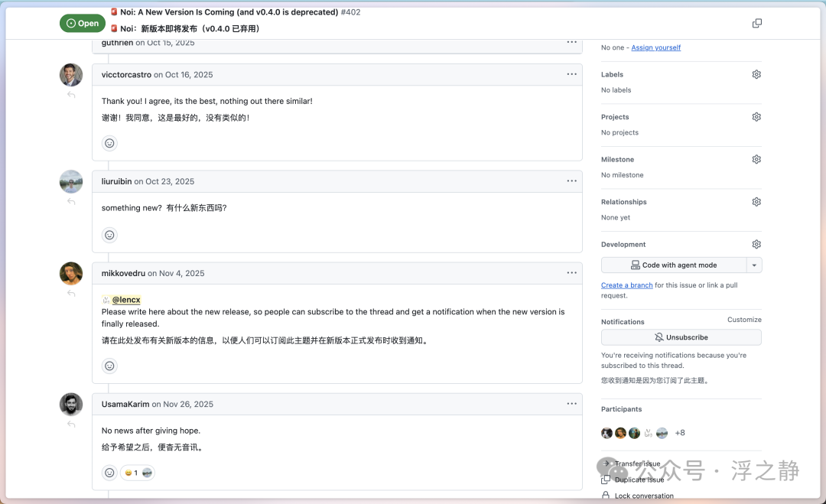Viewport: 826px width, 504px height.
Task: Open more options on guthrien's comment
Action: 571,42
